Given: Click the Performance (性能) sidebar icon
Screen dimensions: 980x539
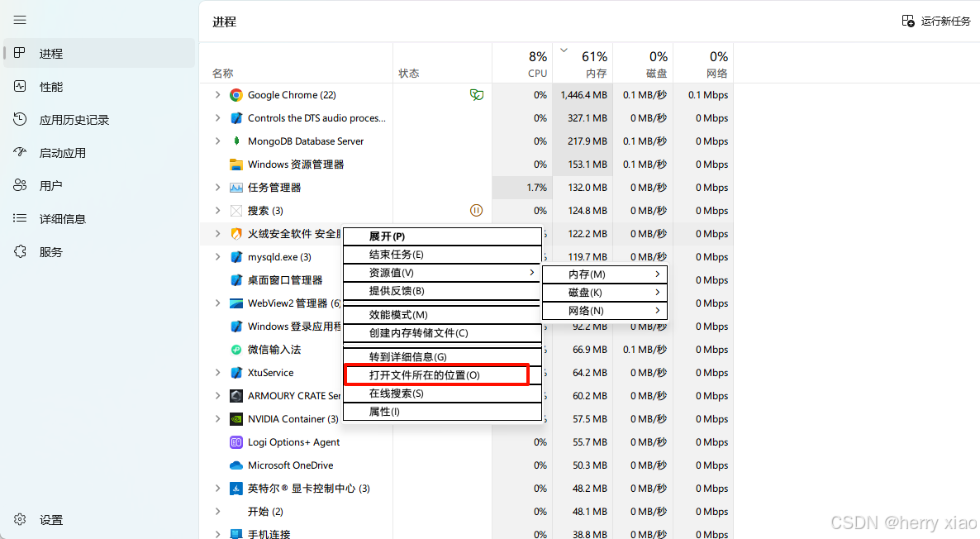Looking at the screenshot, I should (20, 86).
